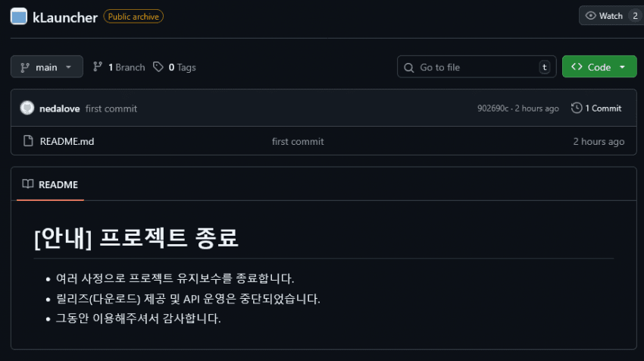644x361 pixels.
Task: Click the README.md file icon
Action: (x=28, y=141)
